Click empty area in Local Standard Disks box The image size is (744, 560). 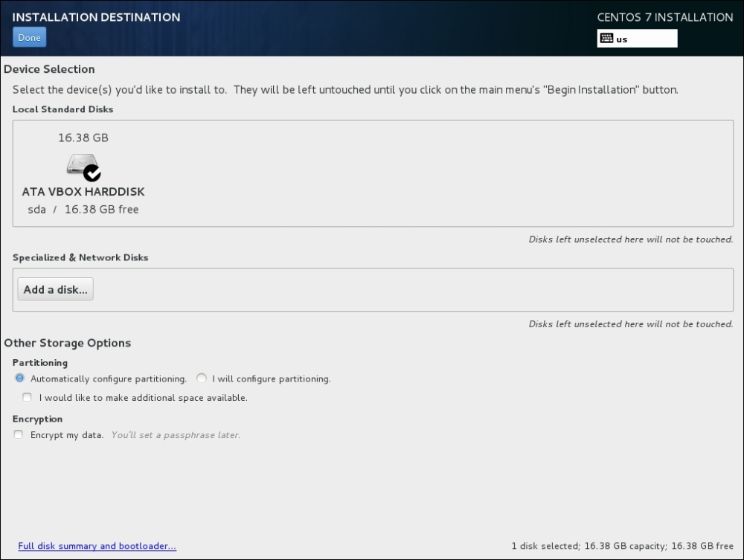[427, 173]
